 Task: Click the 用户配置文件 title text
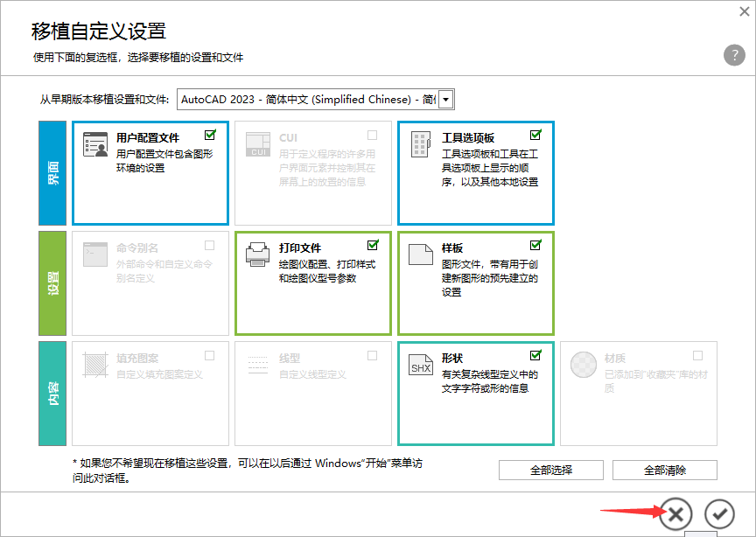coord(148,138)
